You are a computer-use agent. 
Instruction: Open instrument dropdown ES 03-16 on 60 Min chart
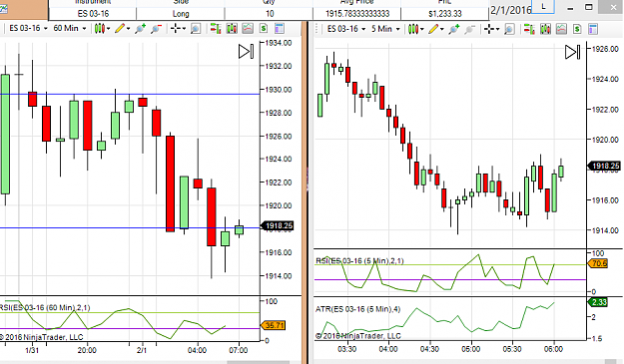pyautogui.click(x=28, y=29)
